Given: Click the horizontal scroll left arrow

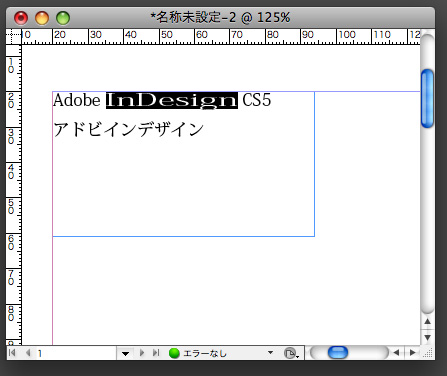Looking at the screenshot, I should [x=396, y=353].
